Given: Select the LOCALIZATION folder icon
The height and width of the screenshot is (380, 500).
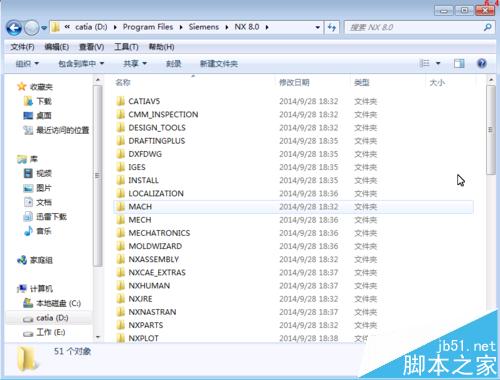Looking at the screenshot, I should point(121,193).
